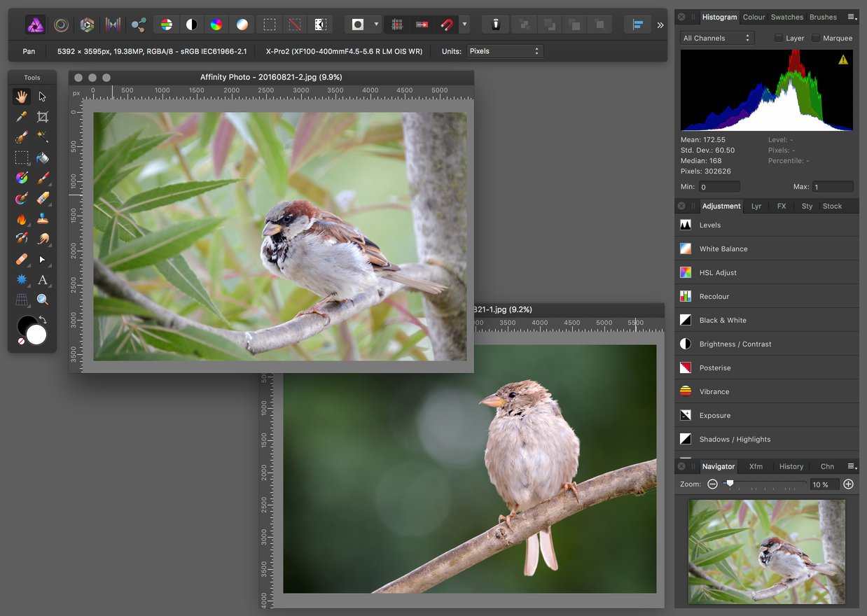Image resolution: width=867 pixels, height=616 pixels.
Task: Click the black primary colour swatch
Action: [25, 324]
